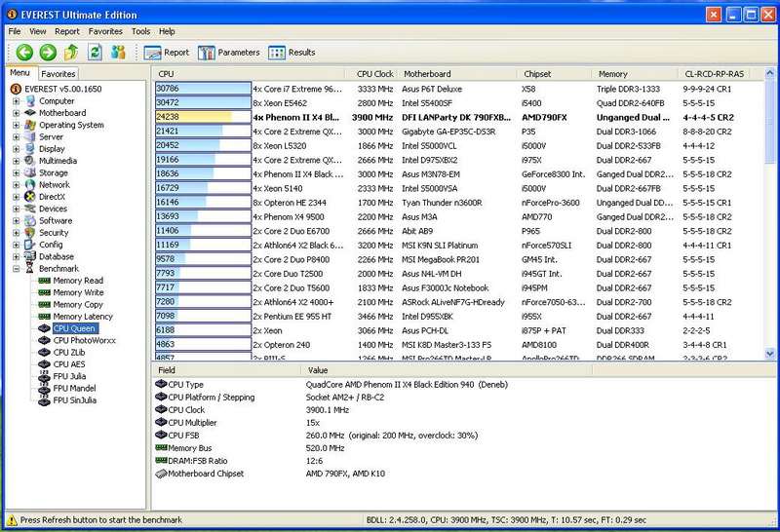Expand the Network tree node

tap(17, 184)
